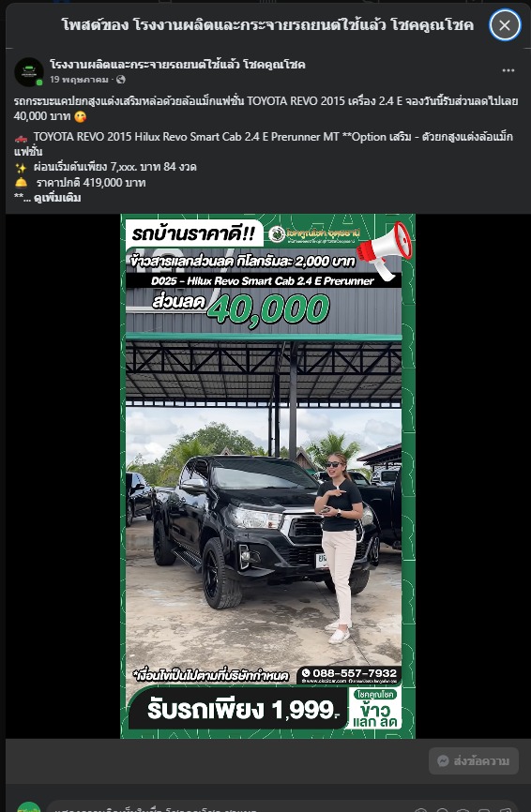The height and width of the screenshot is (812, 531).
Task: Open the sticker picker in comment box
Action: coord(505,810)
